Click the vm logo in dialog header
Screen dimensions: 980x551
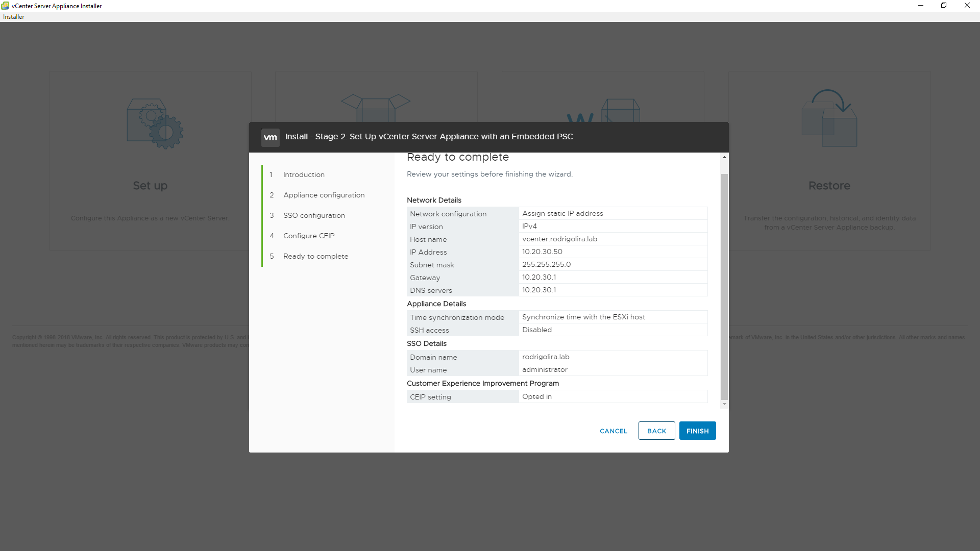pos(270,137)
